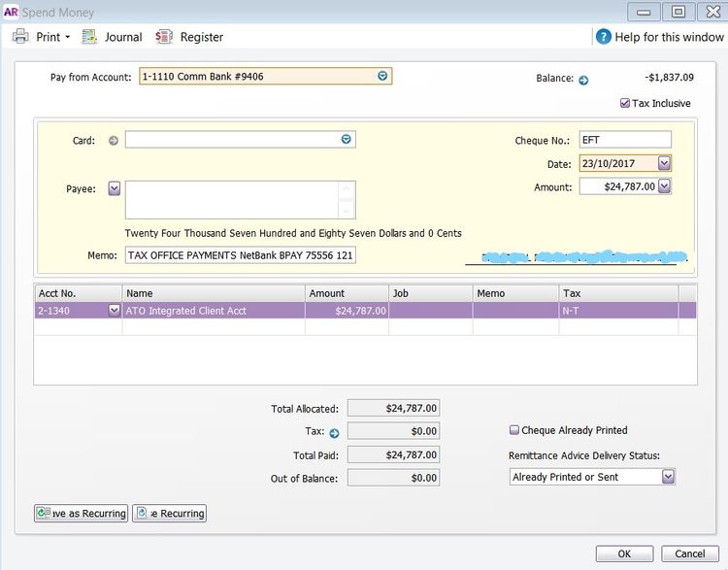
Task: Open Remittance Advice Delivery Status dropdown
Action: pyautogui.click(x=668, y=477)
